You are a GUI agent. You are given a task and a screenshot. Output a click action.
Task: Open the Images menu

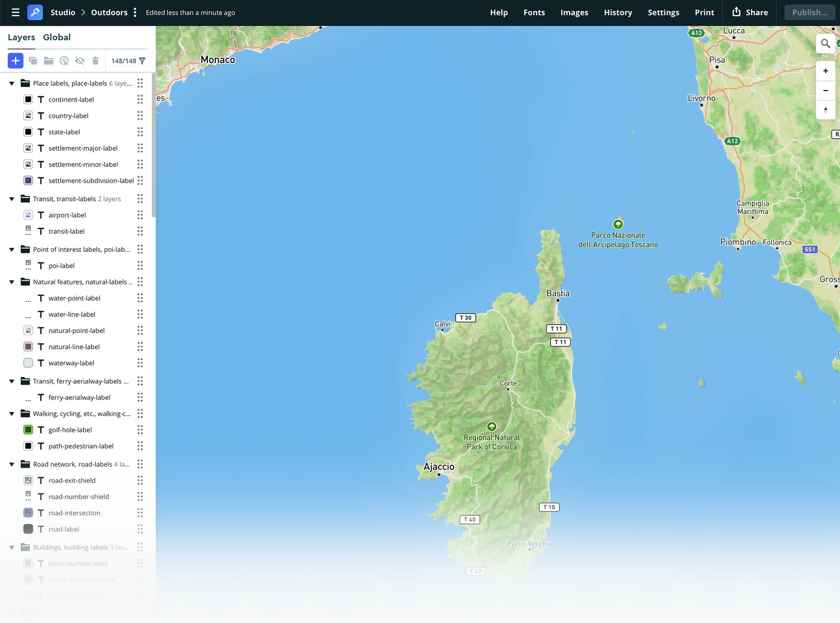(574, 13)
